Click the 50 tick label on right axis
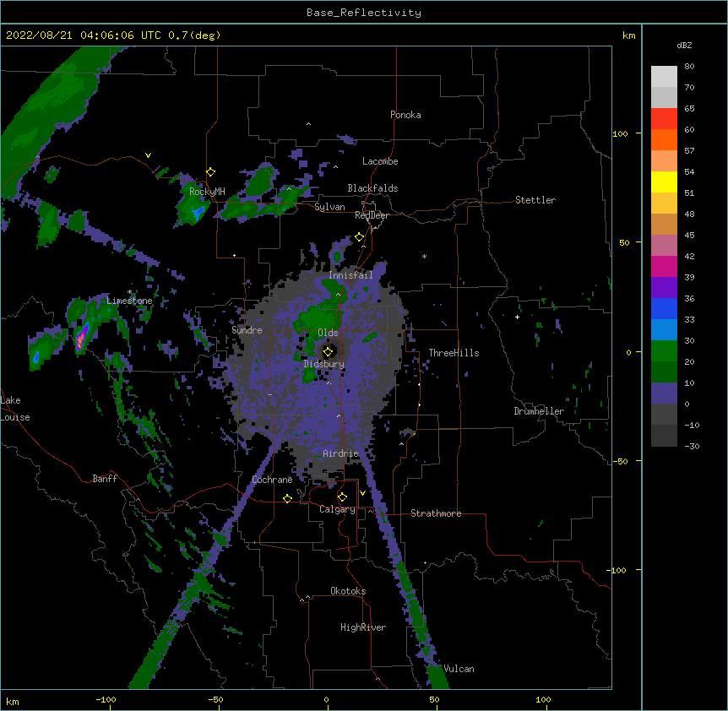The image size is (728, 711). tap(624, 242)
